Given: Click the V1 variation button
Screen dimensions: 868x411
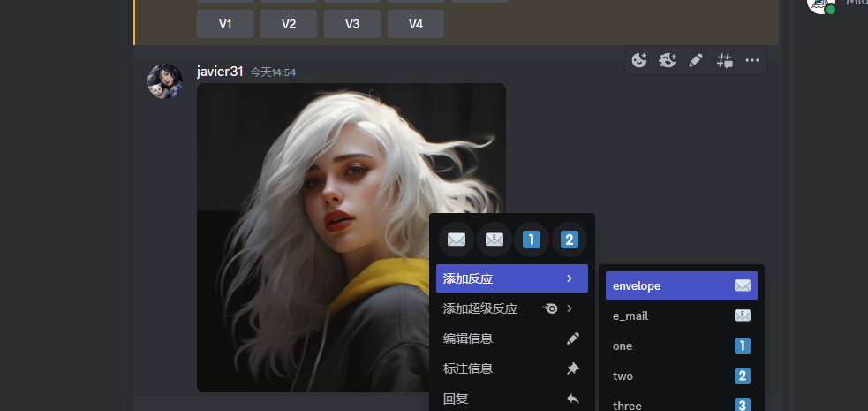Looking at the screenshot, I should click(x=225, y=24).
